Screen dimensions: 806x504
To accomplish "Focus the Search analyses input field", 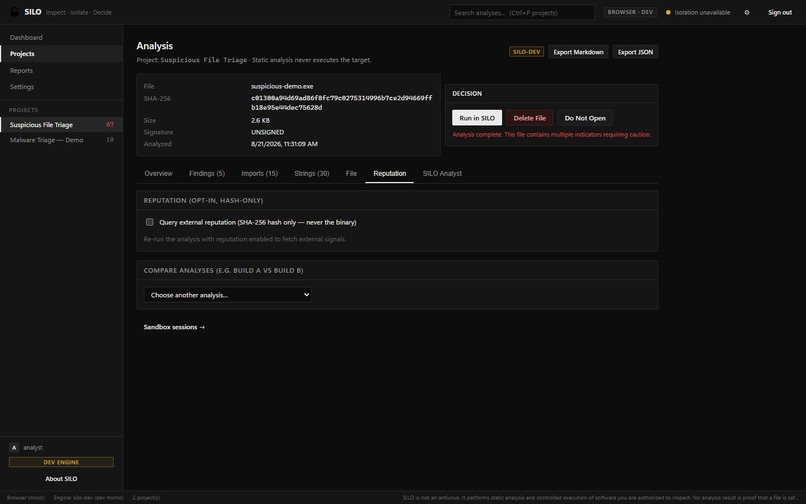I will (x=522, y=12).
